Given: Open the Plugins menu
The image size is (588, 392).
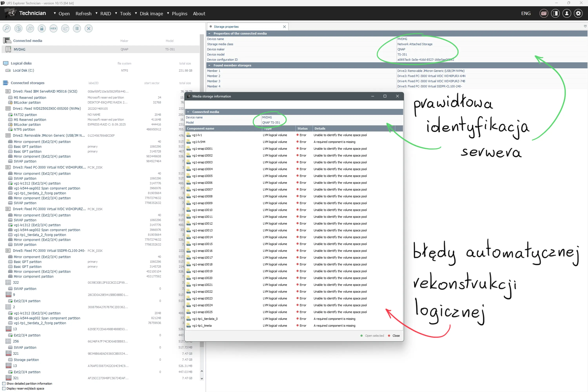Looking at the screenshot, I should point(179,14).
